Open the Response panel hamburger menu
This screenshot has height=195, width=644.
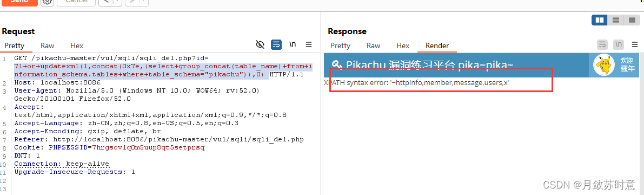click(x=635, y=44)
